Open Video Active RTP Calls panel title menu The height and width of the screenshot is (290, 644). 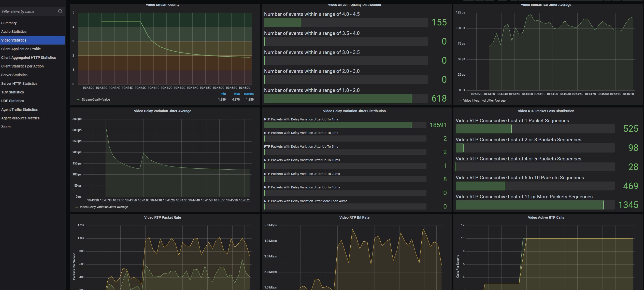(546, 217)
